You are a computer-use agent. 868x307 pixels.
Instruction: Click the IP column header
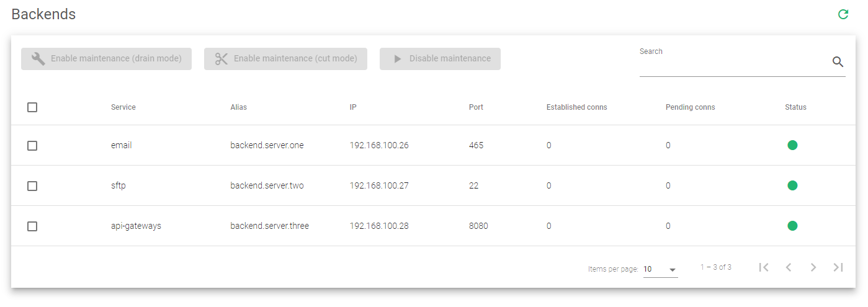353,107
